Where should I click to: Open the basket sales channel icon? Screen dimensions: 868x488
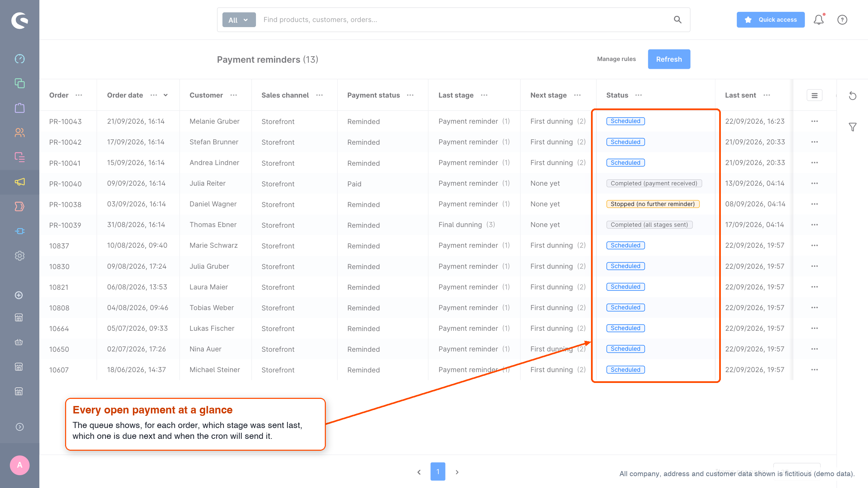point(19,342)
